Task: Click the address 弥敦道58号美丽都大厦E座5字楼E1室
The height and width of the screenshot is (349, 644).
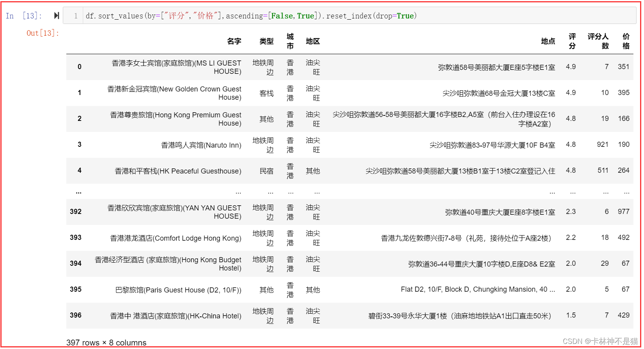Action: point(496,68)
